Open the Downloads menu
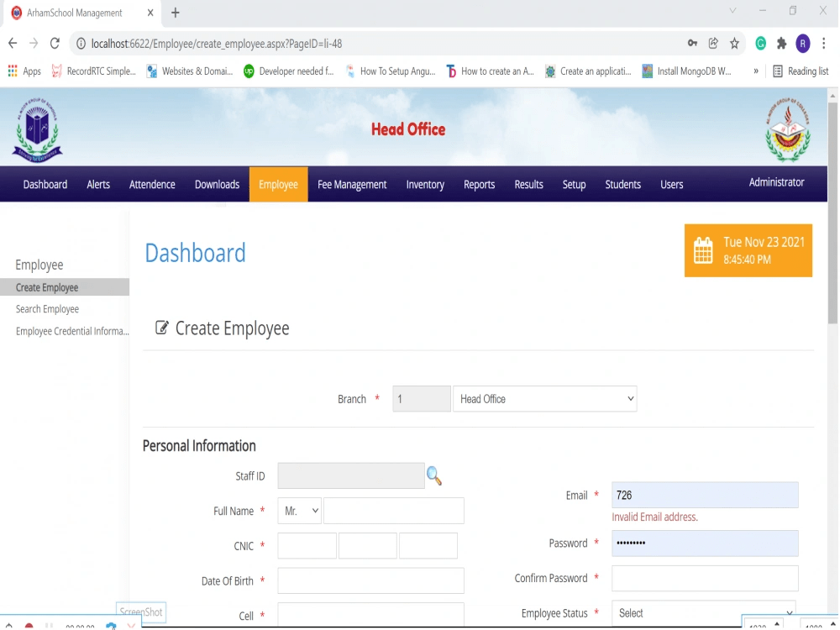The width and height of the screenshot is (840, 630). point(217,184)
